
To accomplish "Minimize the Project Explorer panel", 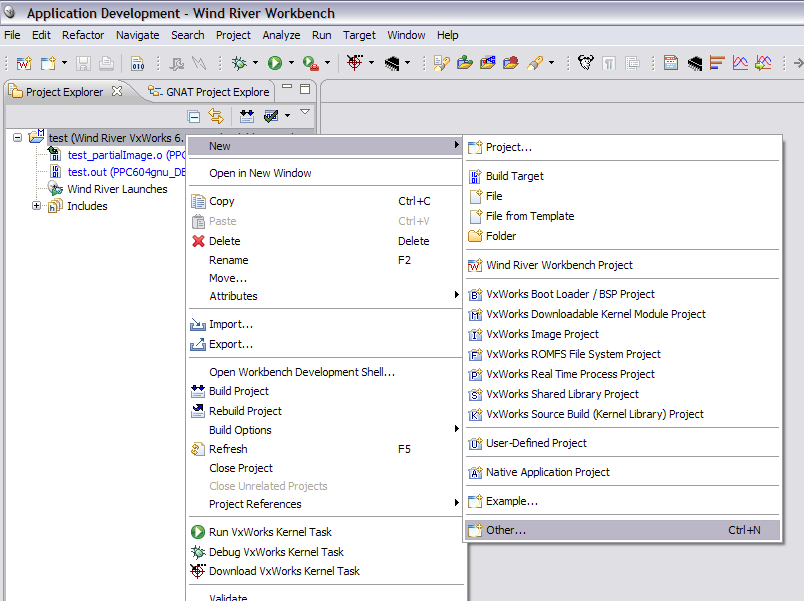I will (x=287, y=87).
